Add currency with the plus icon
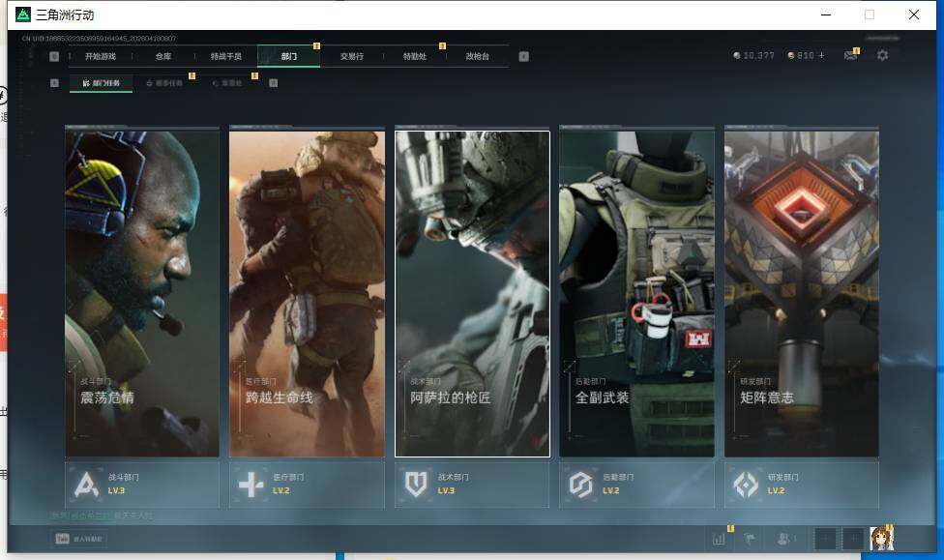The width and height of the screenshot is (944, 560). tap(822, 55)
